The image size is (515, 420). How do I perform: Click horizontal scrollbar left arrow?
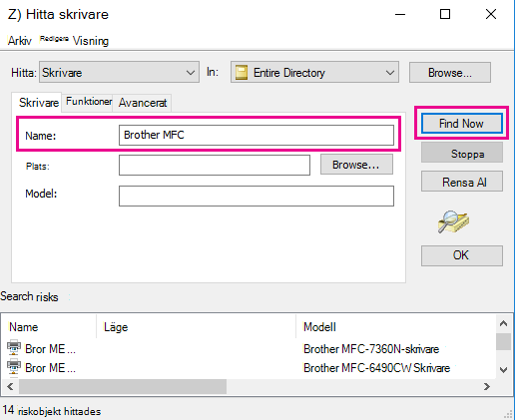[10, 386]
